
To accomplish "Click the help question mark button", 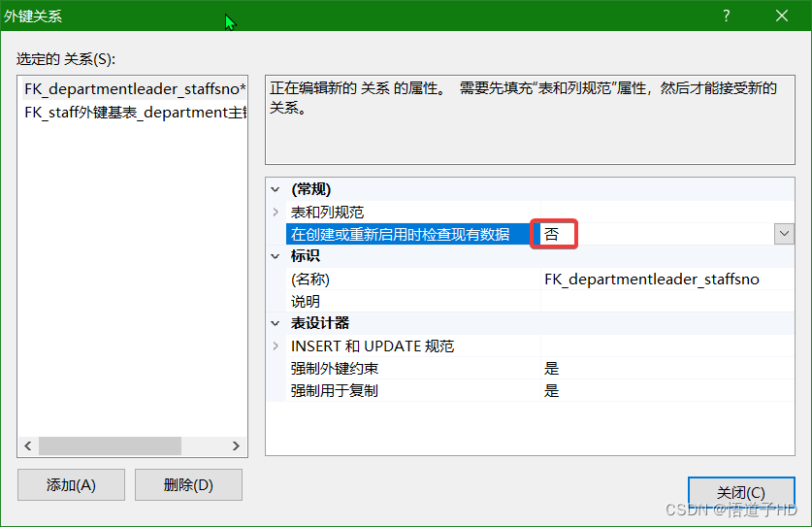I will click(726, 16).
